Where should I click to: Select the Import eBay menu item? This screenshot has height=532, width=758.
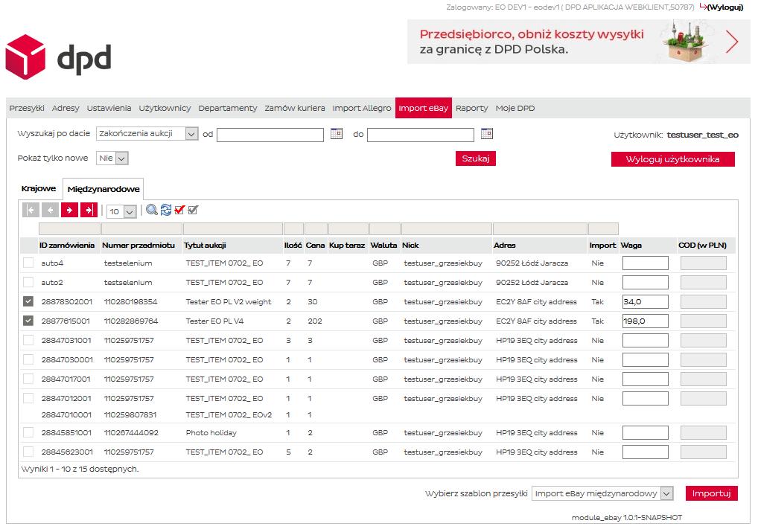tap(424, 108)
